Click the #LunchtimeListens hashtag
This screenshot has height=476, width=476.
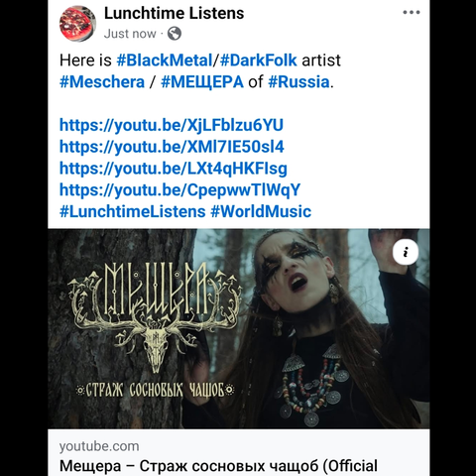tap(133, 211)
